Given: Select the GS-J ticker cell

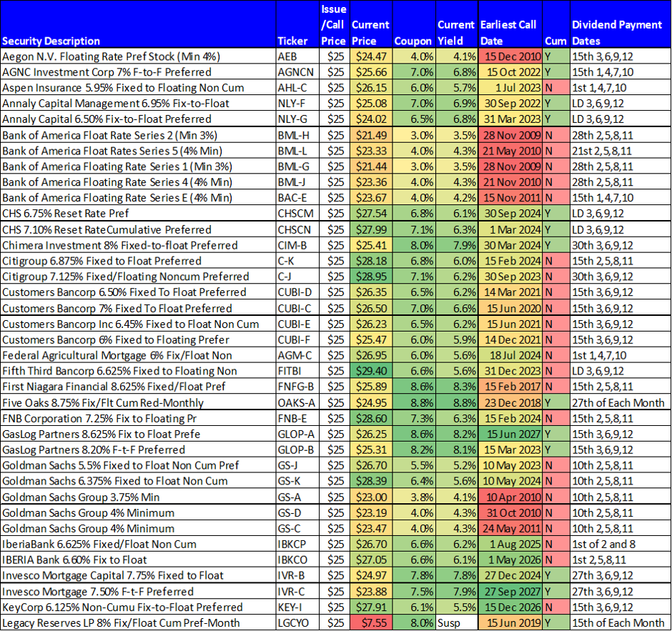Looking at the screenshot, I should point(297,465).
